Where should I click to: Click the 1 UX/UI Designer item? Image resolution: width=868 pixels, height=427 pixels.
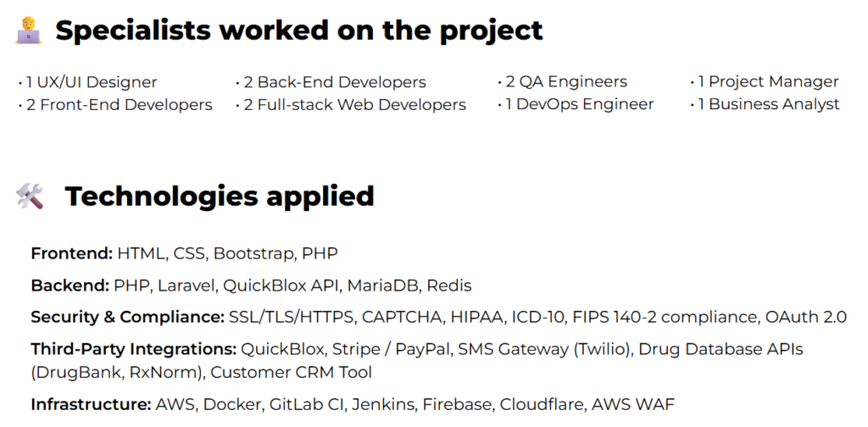[87, 82]
